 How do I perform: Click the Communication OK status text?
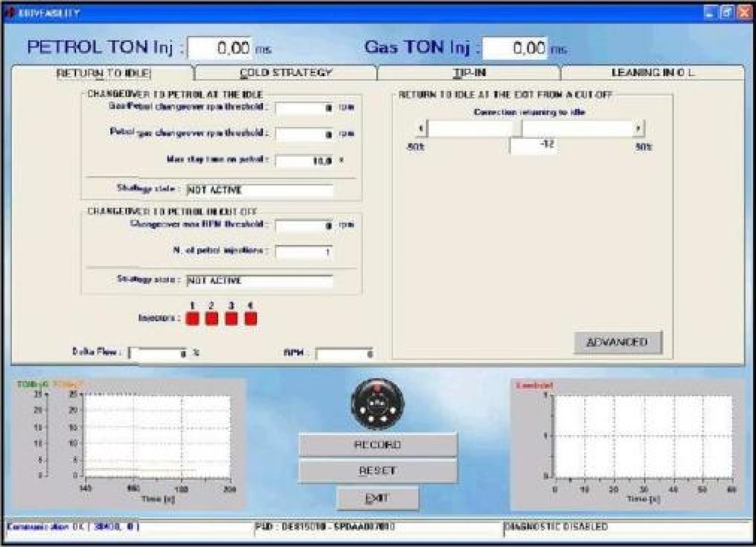pyautogui.click(x=73, y=527)
